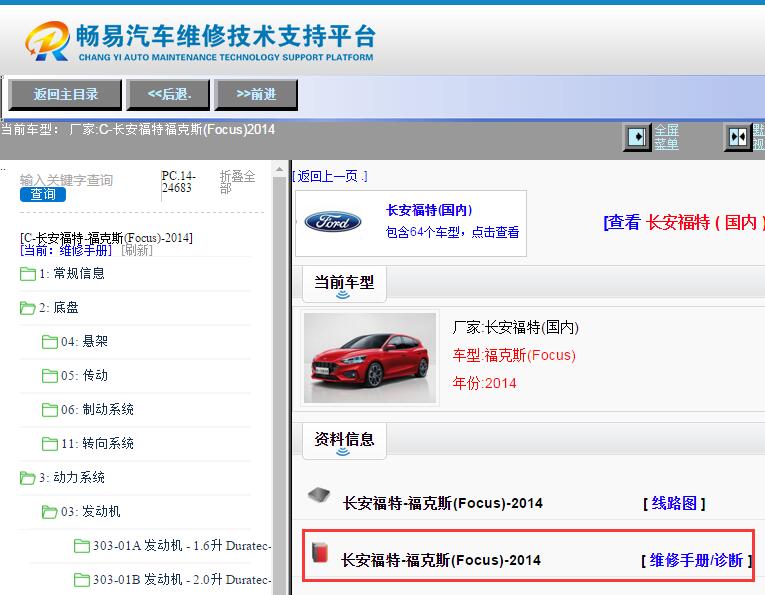
Task: Expand 05: 传动 tree node
Action: tap(84, 376)
